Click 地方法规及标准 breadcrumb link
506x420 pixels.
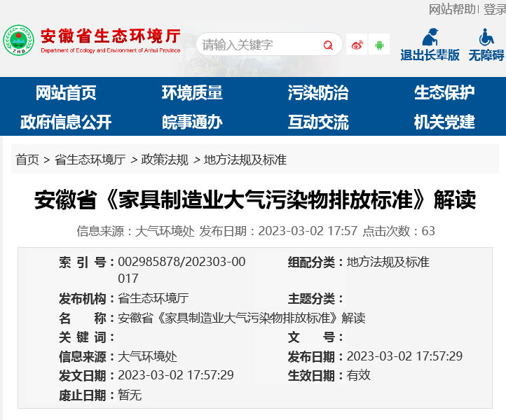click(245, 160)
